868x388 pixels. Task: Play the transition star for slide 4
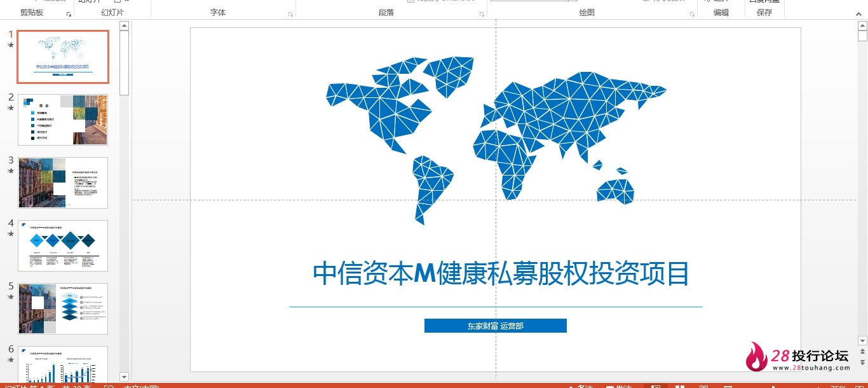pos(10,234)
